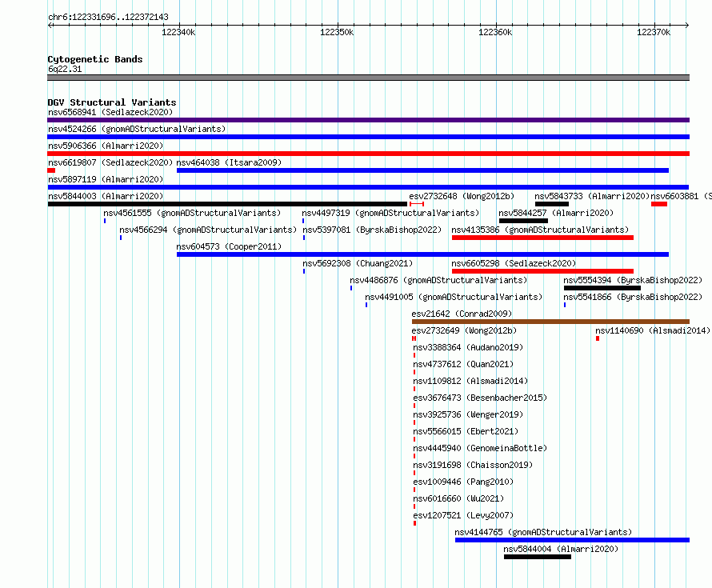Click the nsv464038 (Itsara2009) label

[x=229, y=162]
